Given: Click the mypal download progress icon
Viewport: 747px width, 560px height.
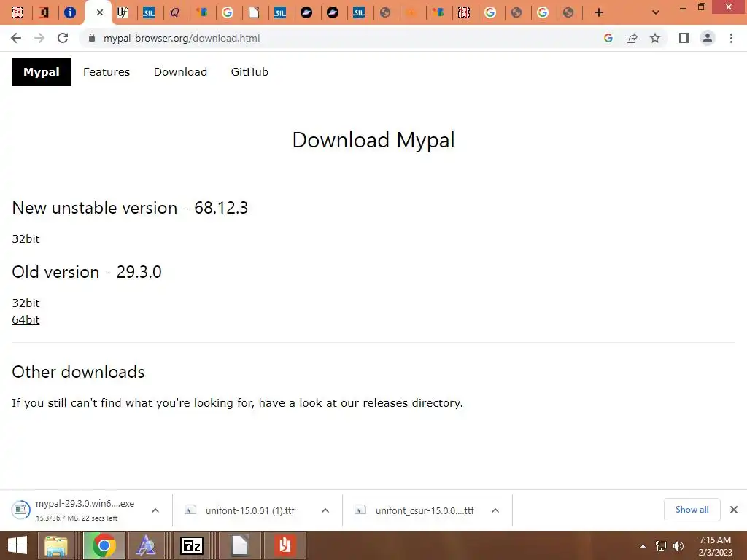Looking at the screenshot, I should tap(20, 510).
